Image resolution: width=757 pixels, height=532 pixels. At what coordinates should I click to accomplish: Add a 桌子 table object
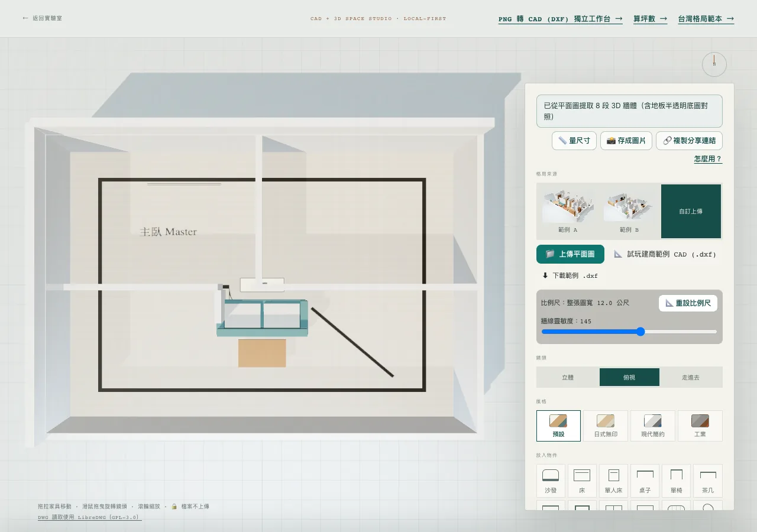click(x=645, y=481)
